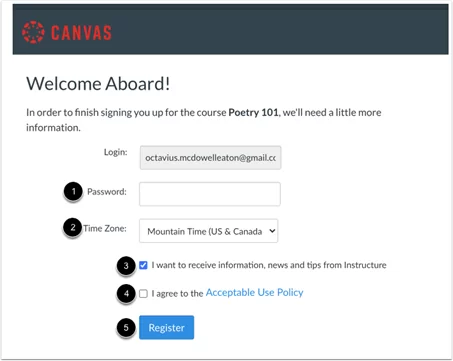Screen dimensions: 453x361
Task: Click the Login label
Action: 116,152
